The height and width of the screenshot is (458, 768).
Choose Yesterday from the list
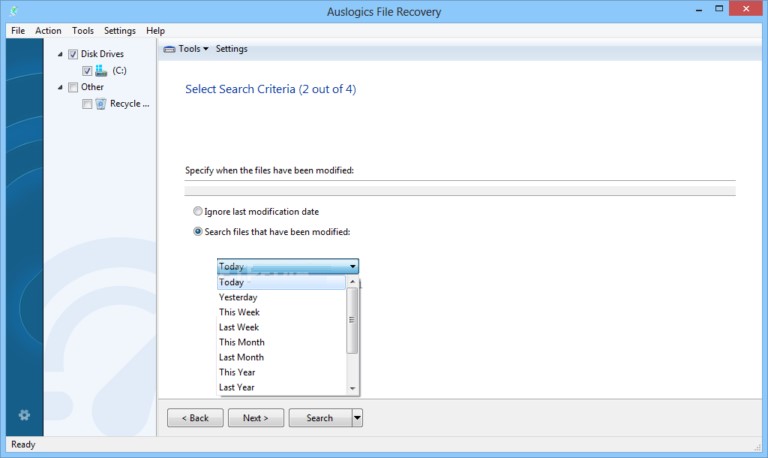(281, 297)
